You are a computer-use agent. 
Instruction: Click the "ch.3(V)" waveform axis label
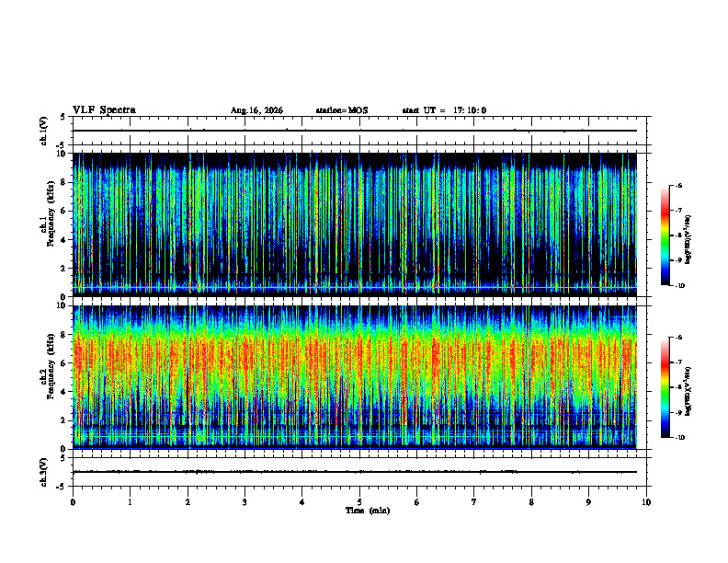coord(44,473)
